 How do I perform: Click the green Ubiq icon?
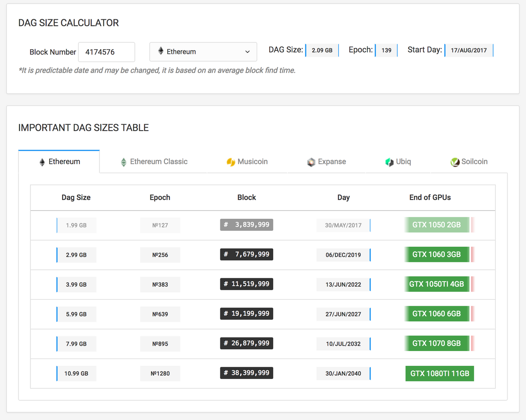tap(389, 162)
